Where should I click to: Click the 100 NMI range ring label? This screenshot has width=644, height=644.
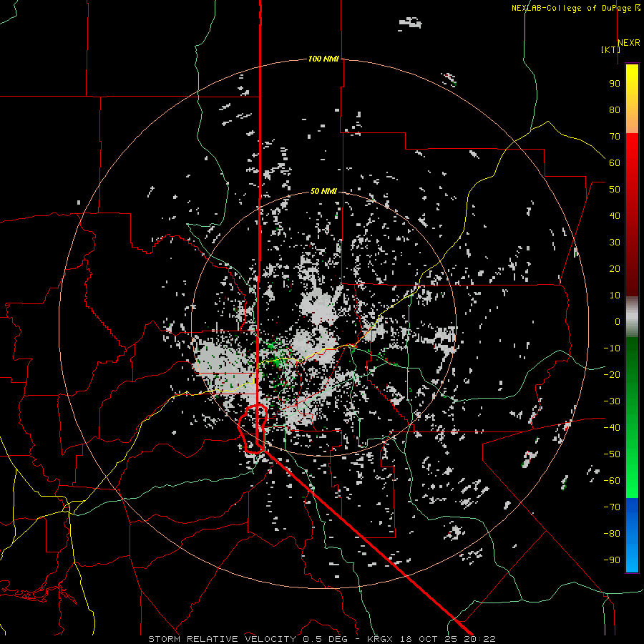click(x=323, y=59)
